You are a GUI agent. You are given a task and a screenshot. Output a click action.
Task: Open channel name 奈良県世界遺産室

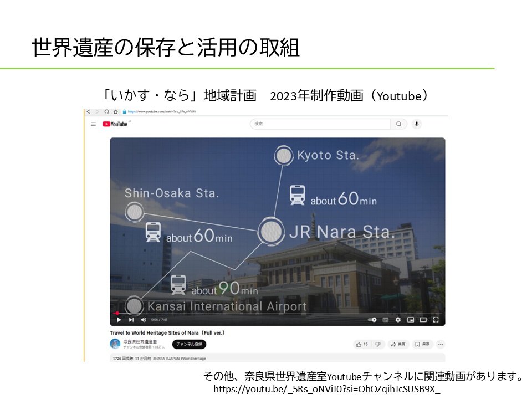(x=140, y=342)
